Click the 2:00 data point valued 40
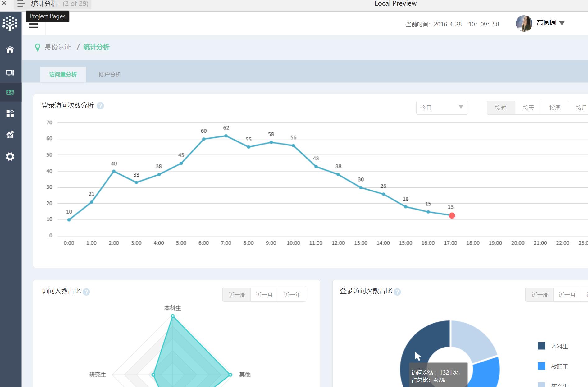Image resolution: width=588 pixels, height=387 pixels. (x=114, y=171)
